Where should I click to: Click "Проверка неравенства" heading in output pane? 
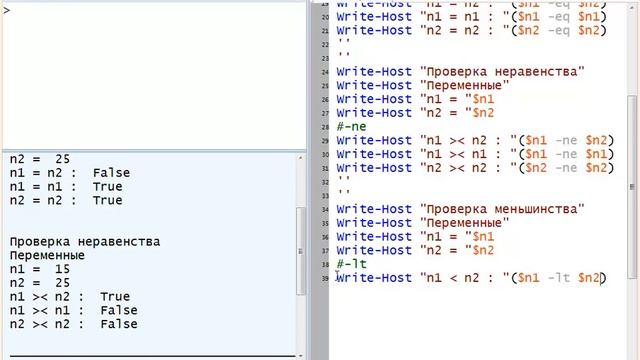point(85,242)
